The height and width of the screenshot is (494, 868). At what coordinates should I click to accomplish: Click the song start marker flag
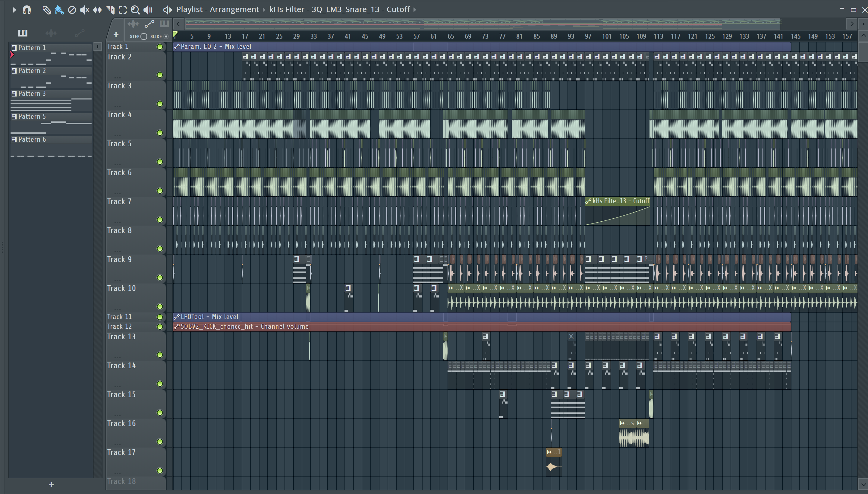(175, 34)
